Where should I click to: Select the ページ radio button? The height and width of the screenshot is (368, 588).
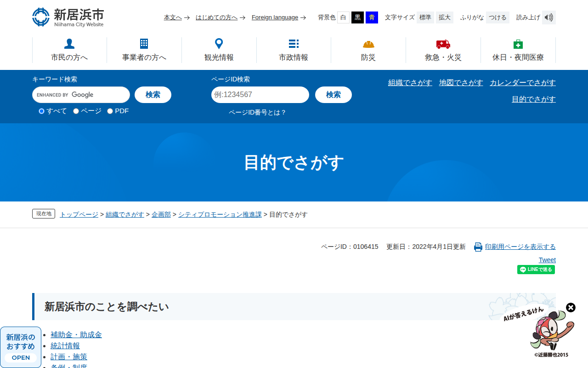point(76,111)
